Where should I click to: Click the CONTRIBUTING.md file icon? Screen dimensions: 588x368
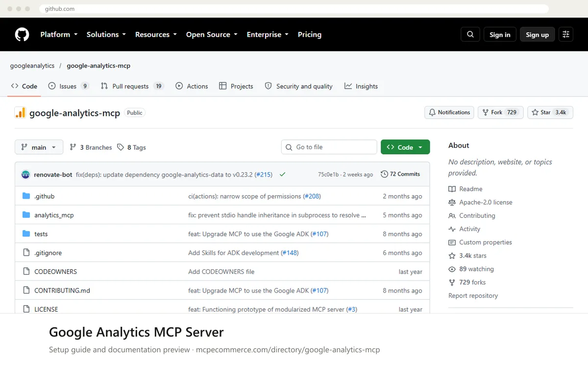click(x=26, y=290)
